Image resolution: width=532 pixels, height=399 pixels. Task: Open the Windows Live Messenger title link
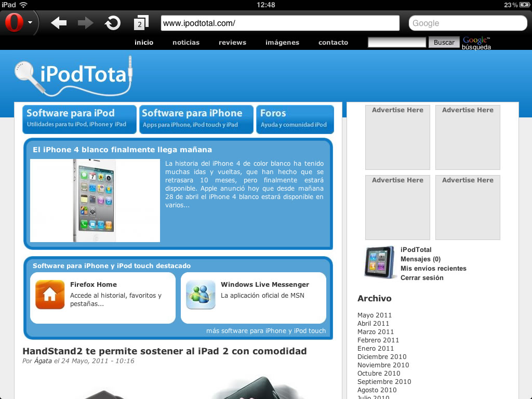tap(265, 284)
